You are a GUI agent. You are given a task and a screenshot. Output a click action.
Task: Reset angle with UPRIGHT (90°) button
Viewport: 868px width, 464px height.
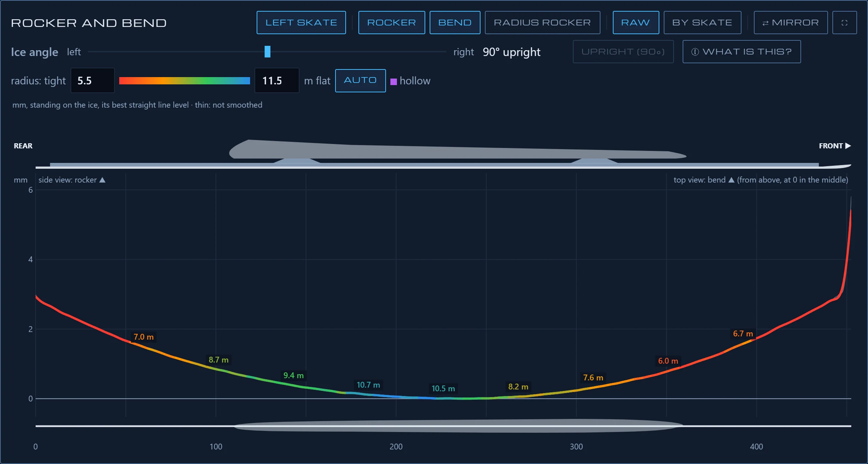point(623,52)
